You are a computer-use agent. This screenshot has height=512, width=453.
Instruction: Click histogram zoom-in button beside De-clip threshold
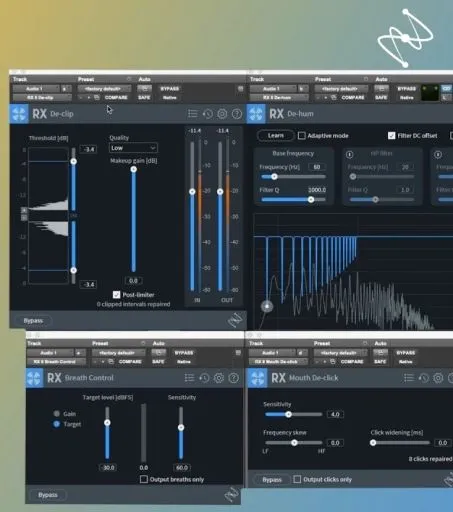[24, 210]
